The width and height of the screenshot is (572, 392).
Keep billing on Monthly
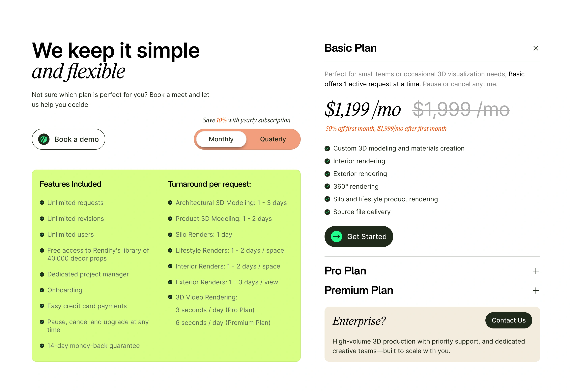click(x=221, y=139)
